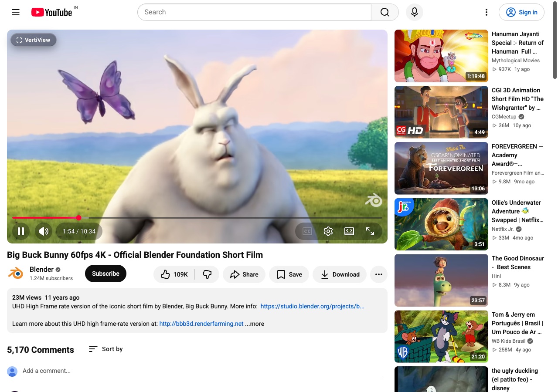The width and height of the screenshot is (558, 392).
Task: Open player settings gear
Action: point(328,231)
